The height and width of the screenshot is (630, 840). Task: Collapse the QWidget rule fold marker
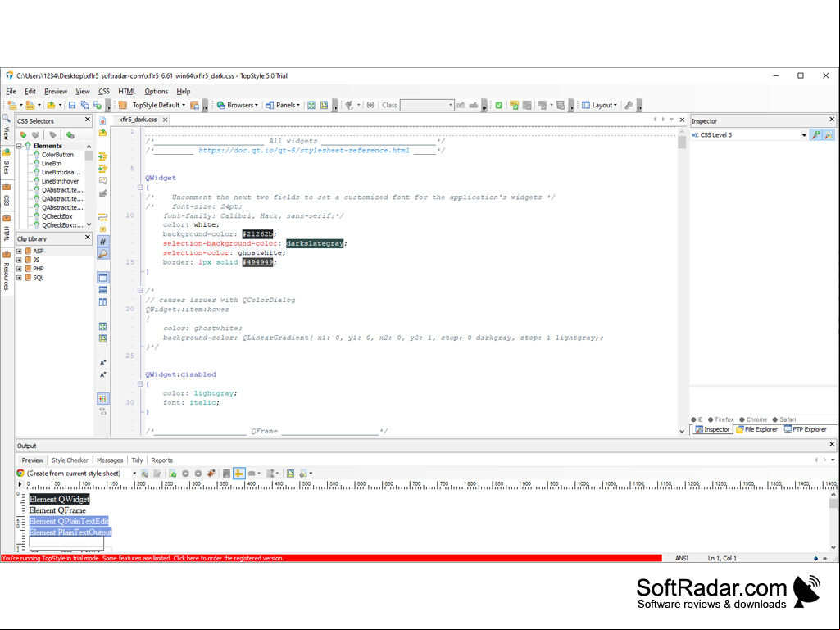(140, 188)
